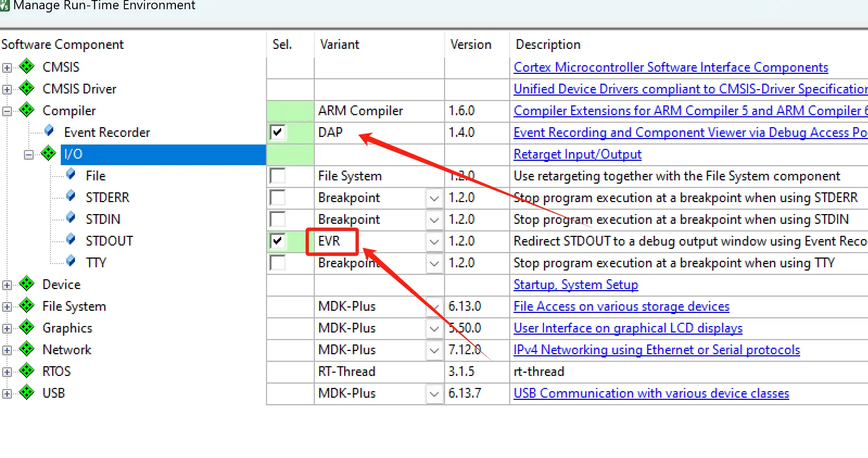Enable the STDERR Breakpoint checkbox
The image size is (868, 458).
(277, 197)
